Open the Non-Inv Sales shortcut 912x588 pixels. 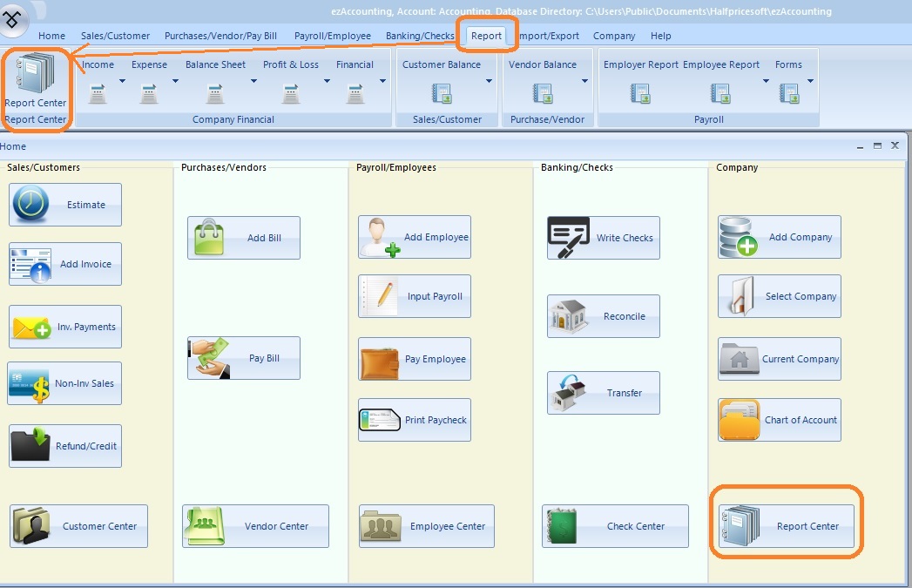click(65, 384)
